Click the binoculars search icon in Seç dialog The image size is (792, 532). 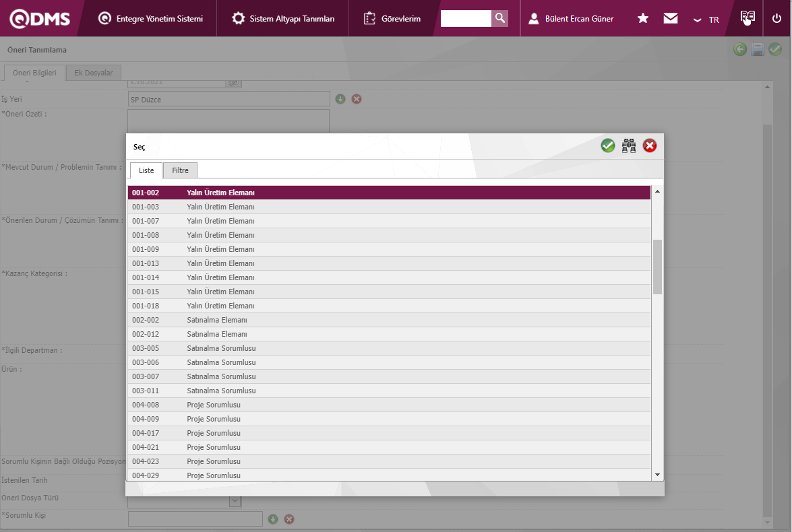tap(629, 145)
